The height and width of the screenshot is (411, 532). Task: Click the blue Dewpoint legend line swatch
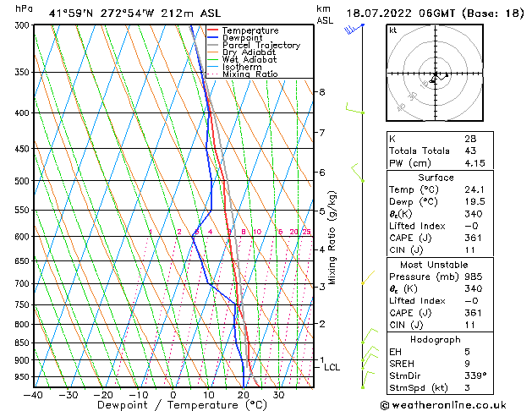pyautogui.click(x=212, y=37)
